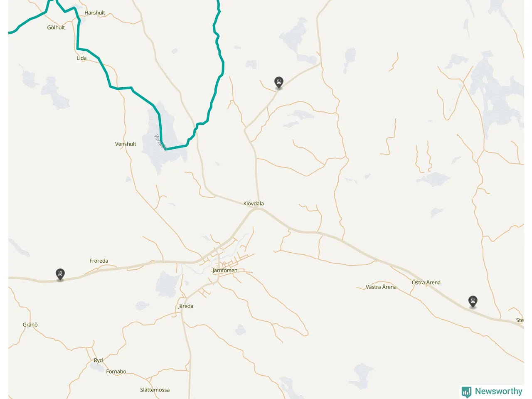Viewport: 532px width, 399px height.
Task: Select the Gölhult place label
Action: tap(56, 27)
